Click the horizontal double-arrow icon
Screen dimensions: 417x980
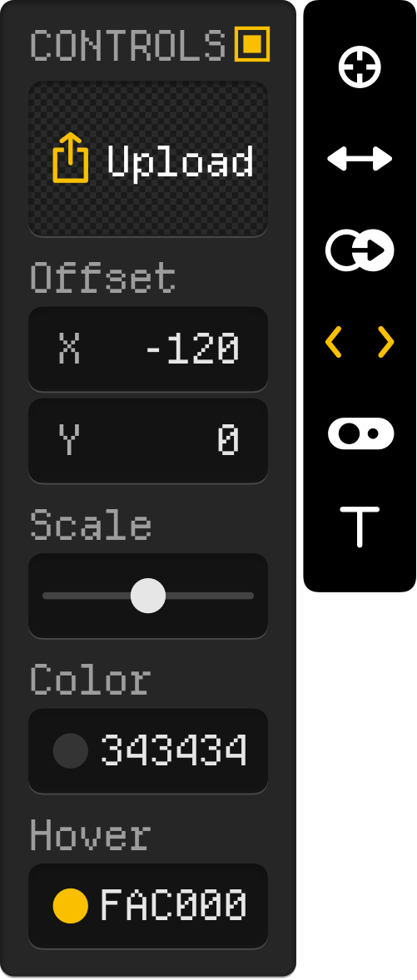coord(360,159)
